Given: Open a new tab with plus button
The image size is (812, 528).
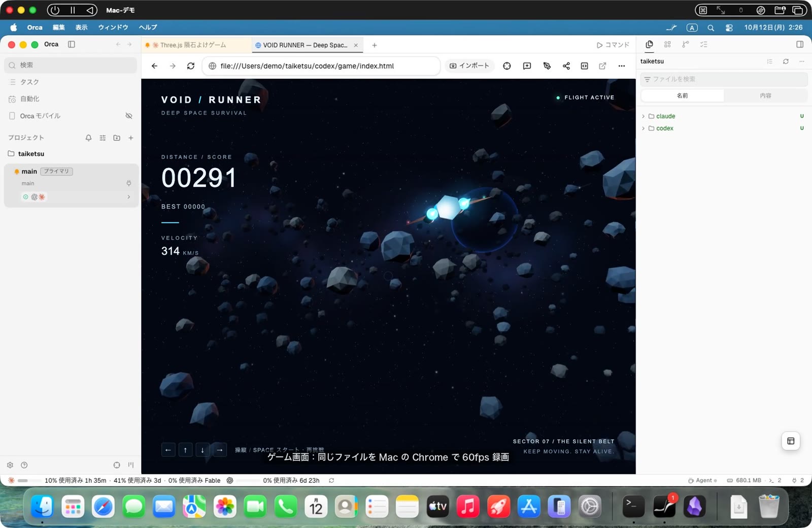Looking at the screenshot, I should 375,45.
